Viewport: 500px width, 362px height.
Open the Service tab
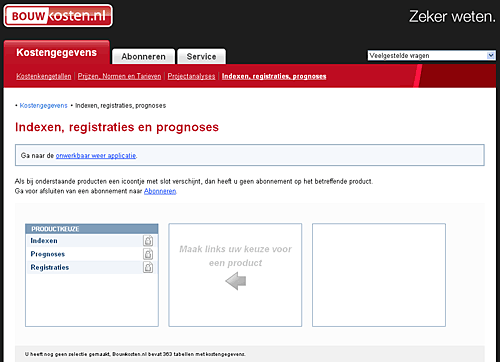(201, 56)
